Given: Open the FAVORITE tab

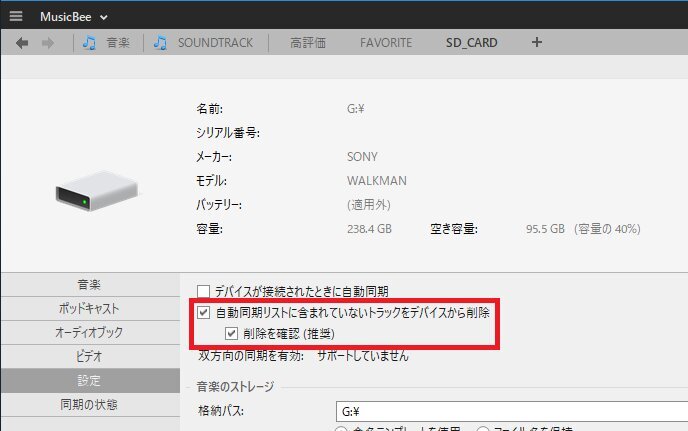Looking at the screenshot, I should 385,43.
